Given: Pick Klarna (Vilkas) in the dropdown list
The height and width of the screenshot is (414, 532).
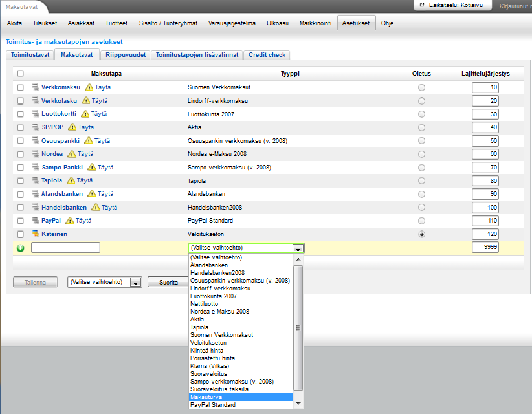Looking at the screenshot, I should tap(241, 366).
